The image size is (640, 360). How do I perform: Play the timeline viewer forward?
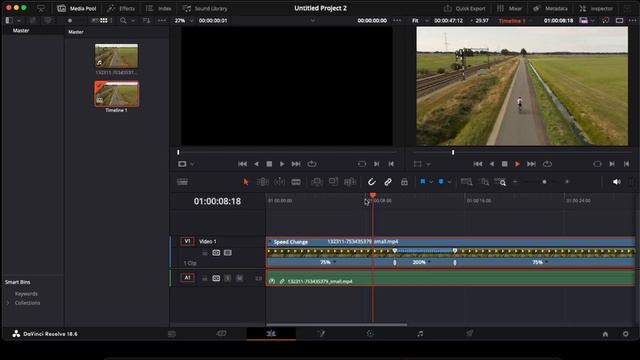point(517,164)
